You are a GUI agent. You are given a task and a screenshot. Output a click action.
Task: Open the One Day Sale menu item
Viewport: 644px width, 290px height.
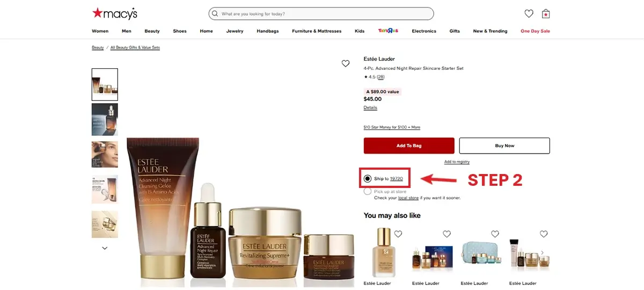pos(535,31)
